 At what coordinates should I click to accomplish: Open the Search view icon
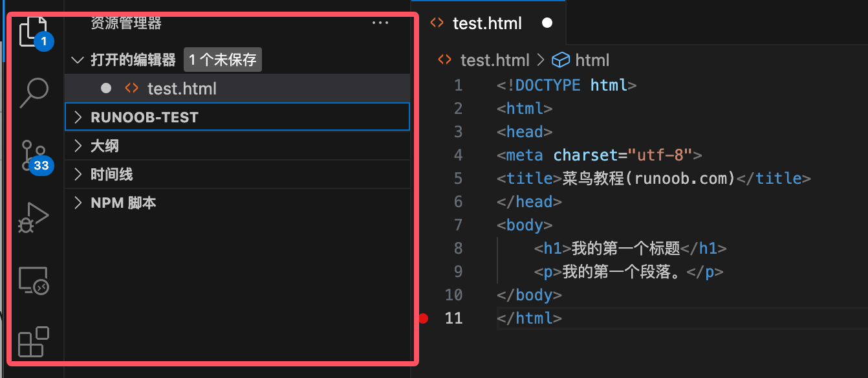pos(34,93)
